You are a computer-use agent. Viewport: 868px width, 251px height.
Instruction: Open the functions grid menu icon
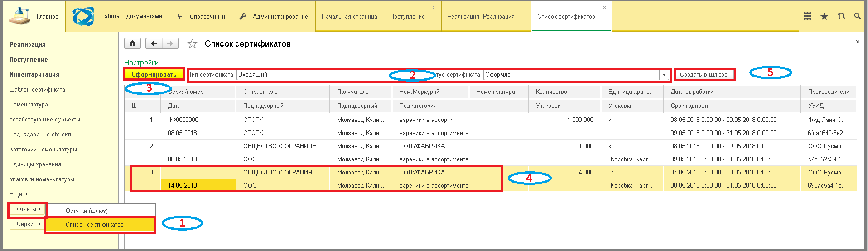807,16
